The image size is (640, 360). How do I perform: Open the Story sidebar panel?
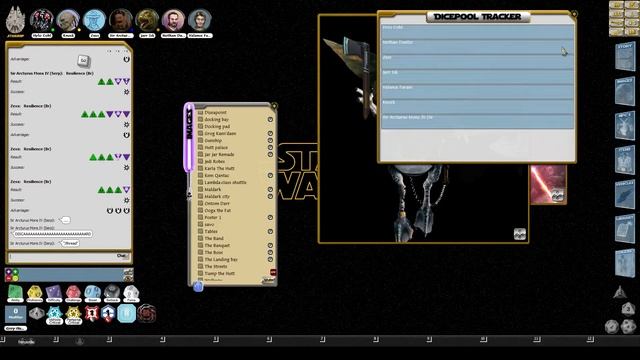tap(625, 56)
